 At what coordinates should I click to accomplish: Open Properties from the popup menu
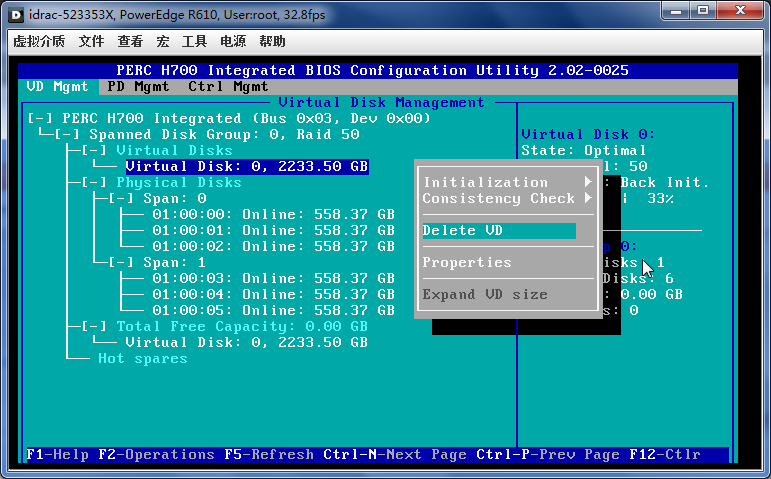click(x=467, y=263)
